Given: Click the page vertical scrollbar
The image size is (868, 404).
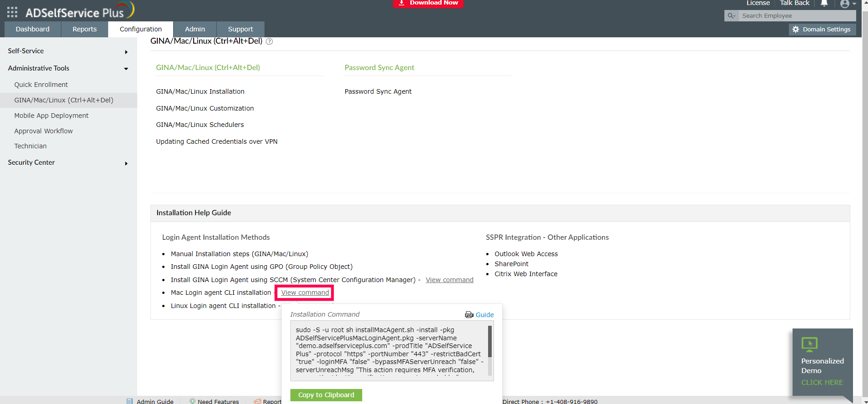Looking at the screenshot, I should pyautogui.click(x=865, y=202).
